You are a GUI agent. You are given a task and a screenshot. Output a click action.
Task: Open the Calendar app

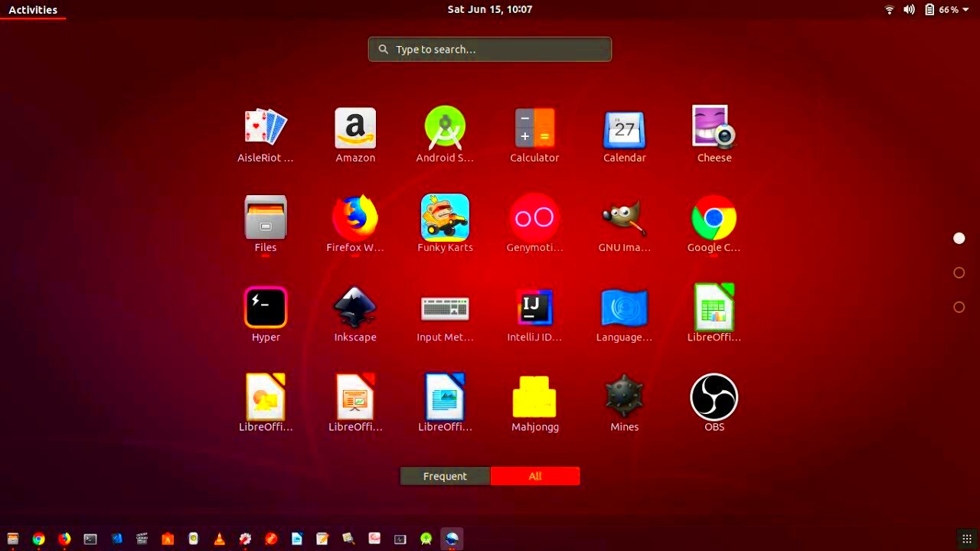coord(624,135)
